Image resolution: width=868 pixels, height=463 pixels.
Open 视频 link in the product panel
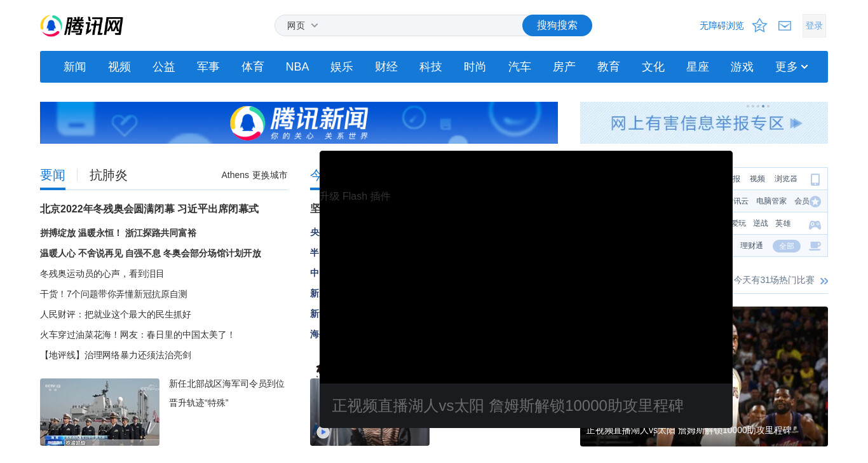pos(757,179)
